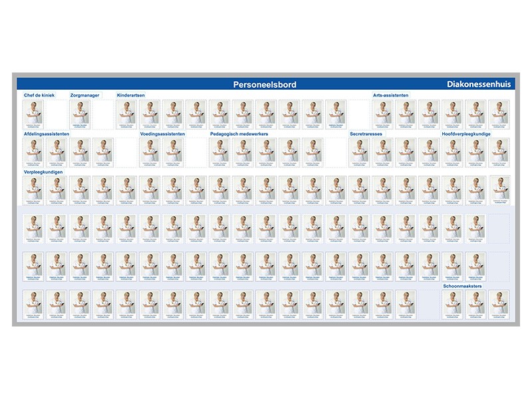The height and width of the screenshot is (399, 532).
Task: Select the last photo in the Kinderartsen group
Action: pos(336,114)
